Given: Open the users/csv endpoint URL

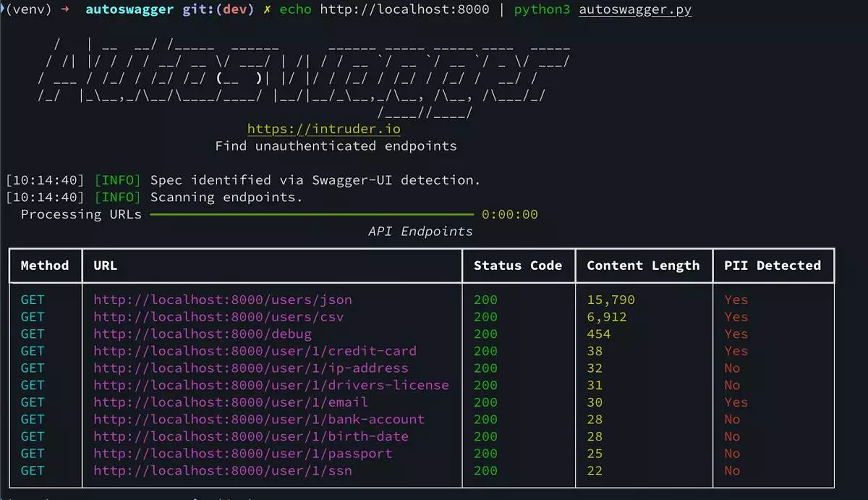Looking at the screenshot, I should click(218, 317).
